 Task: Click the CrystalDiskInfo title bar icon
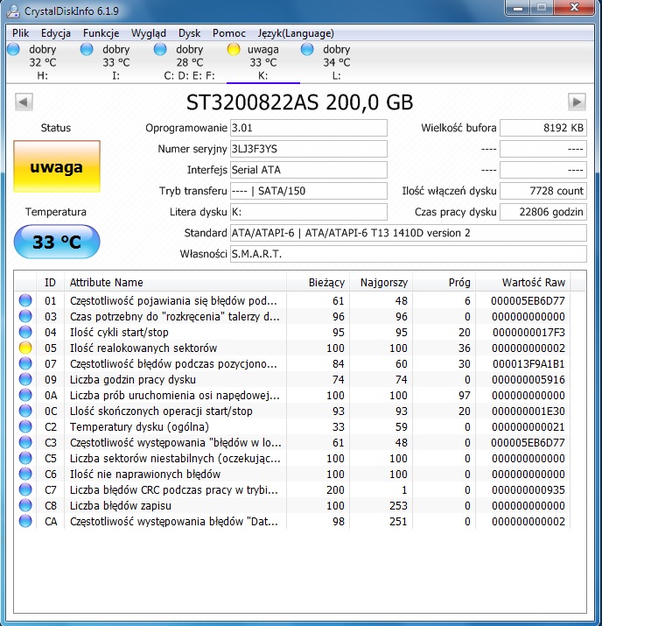tap(13, 11)
